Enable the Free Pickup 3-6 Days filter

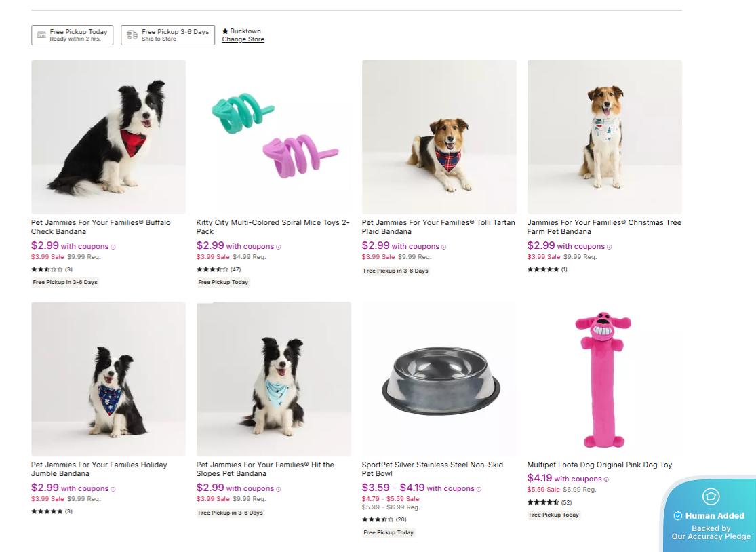167,35
